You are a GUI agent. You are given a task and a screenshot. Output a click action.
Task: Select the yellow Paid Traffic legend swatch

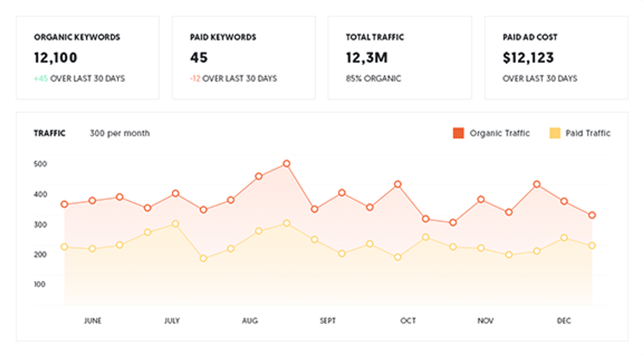click(x=554, y=133)
